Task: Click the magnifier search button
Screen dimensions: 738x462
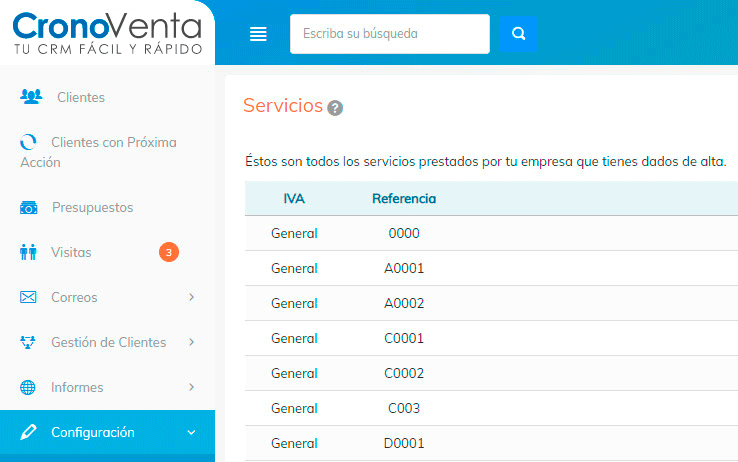Action: pyautogui.click(x=518, y=33)
